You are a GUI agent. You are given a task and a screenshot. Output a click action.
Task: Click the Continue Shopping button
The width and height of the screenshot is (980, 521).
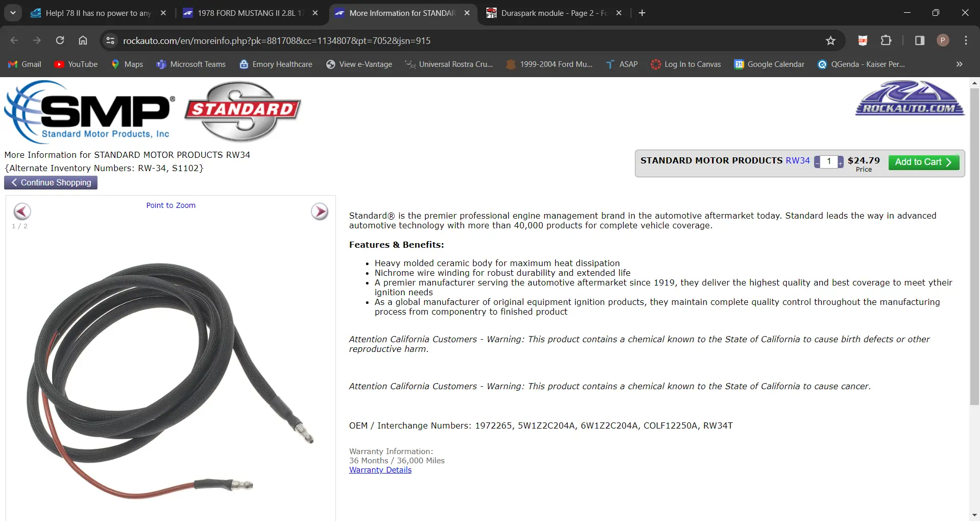click(51, 182)
